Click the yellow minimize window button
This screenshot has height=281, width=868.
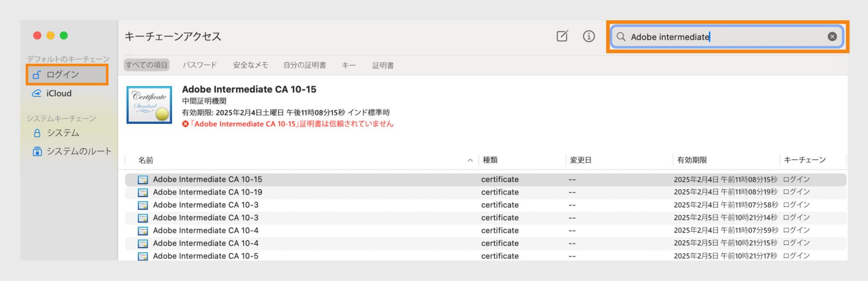(x=51, y=35)
